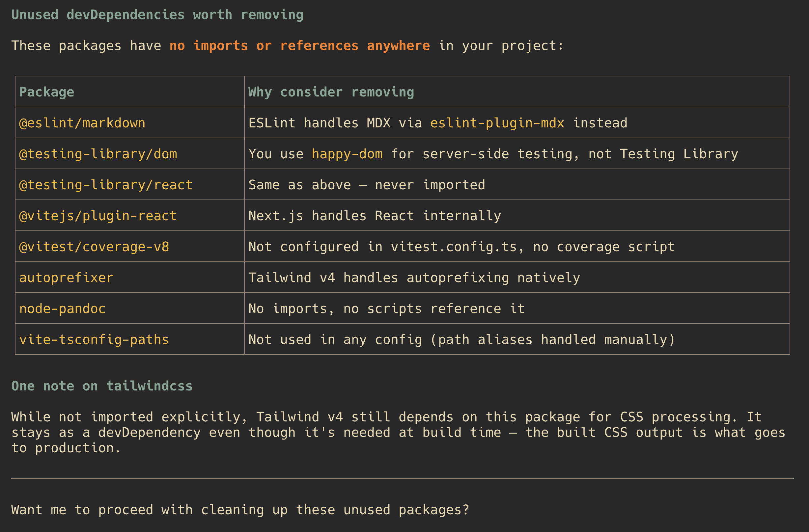Click 'Tailwind v4 handles autoprefixing natively' cell
809x532 pixels.
click(414, 278)
